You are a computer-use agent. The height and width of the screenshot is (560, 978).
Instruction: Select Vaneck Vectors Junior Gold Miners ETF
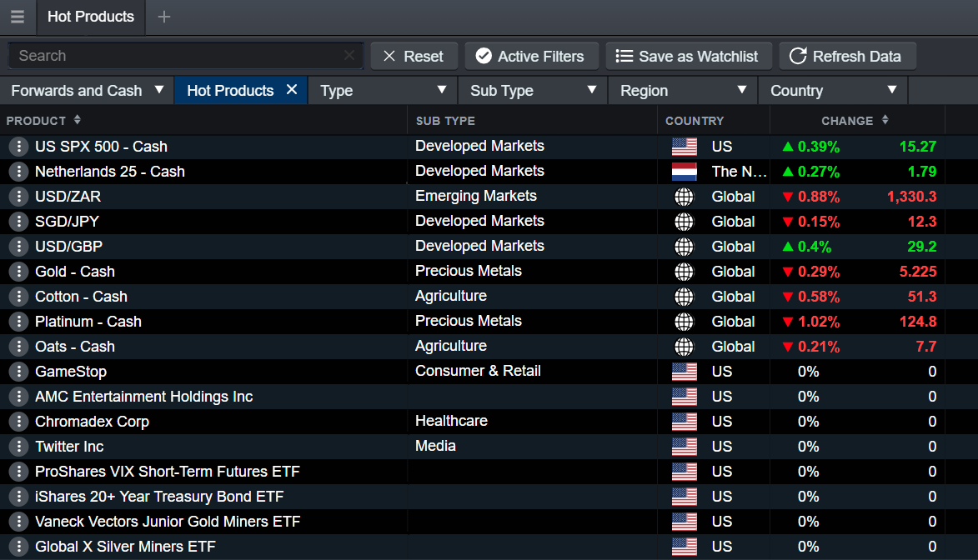(x=167, y=522)
